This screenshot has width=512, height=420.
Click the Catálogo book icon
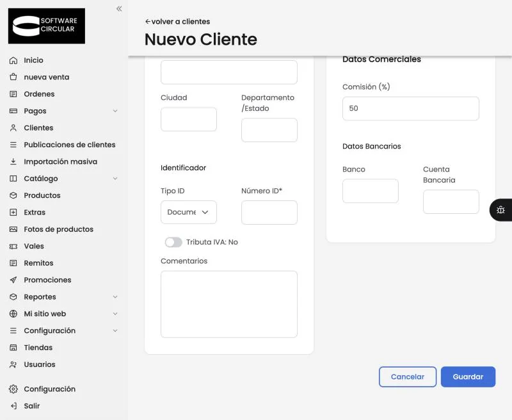(x=13, y=179)
